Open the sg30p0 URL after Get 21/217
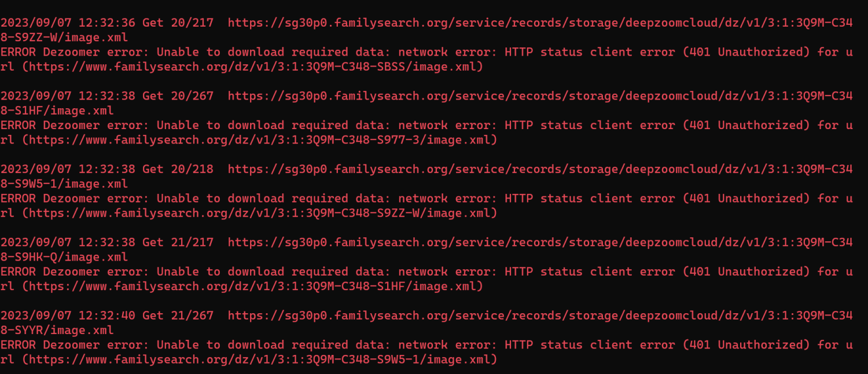 [540, 242]
